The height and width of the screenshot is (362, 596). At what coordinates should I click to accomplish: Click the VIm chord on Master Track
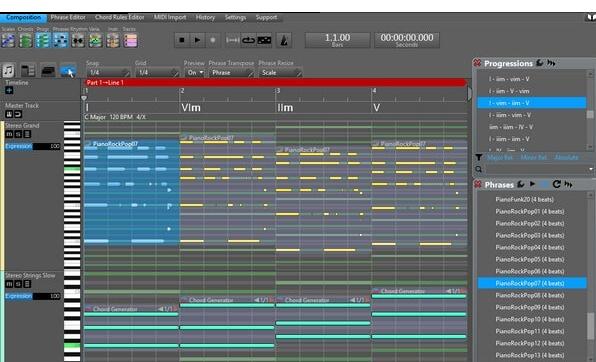[x=191, y=108]
